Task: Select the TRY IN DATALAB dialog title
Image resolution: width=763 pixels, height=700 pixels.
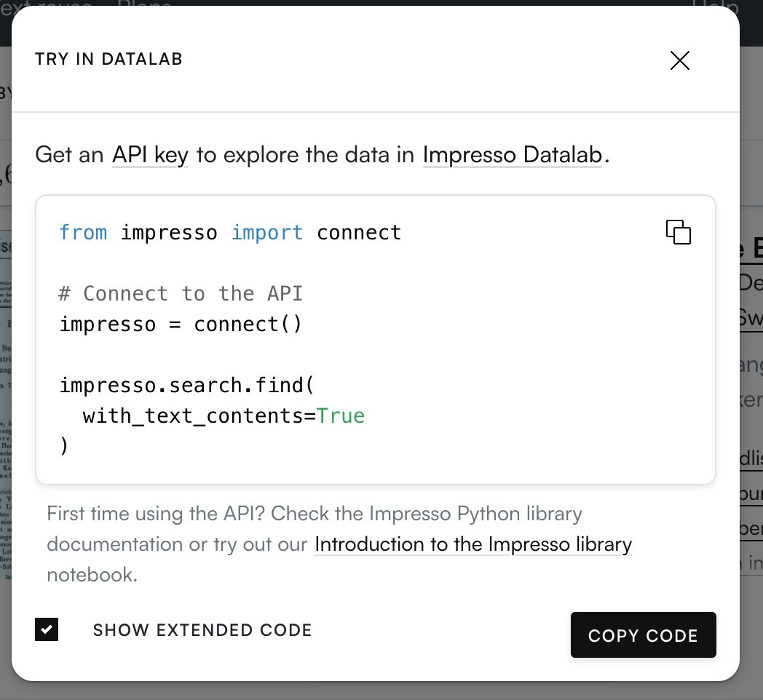Action: coord(108,59)
